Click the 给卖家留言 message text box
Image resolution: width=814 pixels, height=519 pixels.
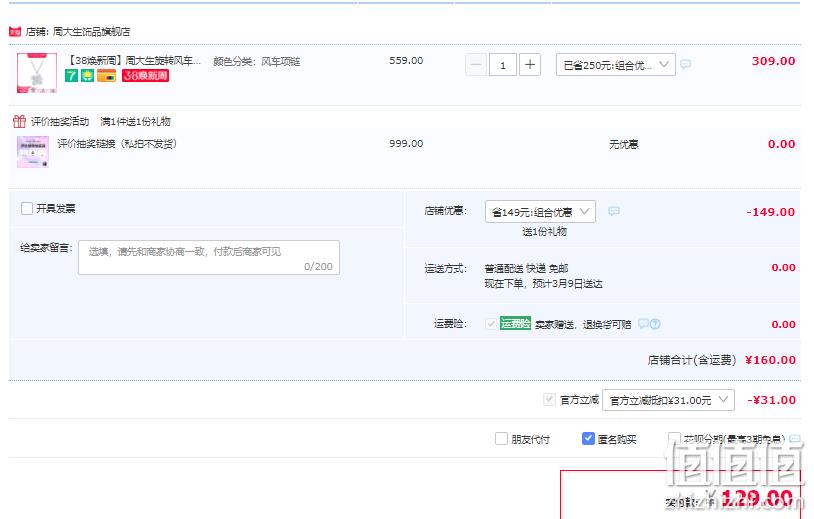(x=209, y=257)
